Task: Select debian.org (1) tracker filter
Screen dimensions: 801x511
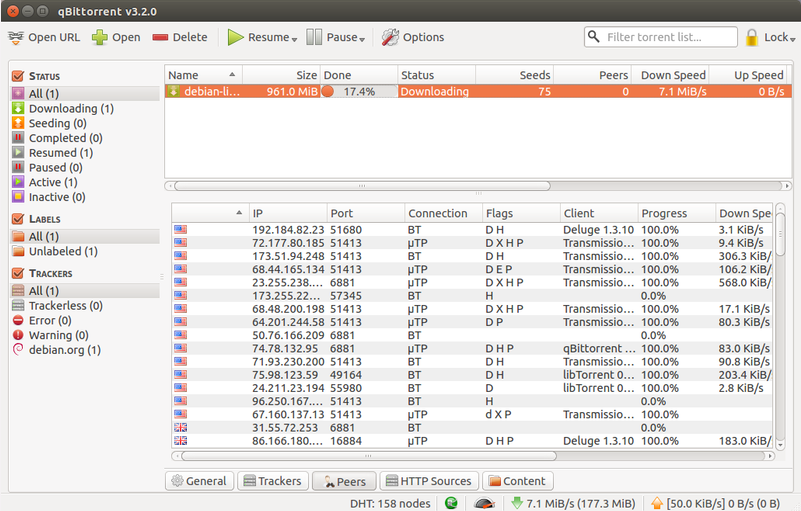Action: pos(64,350)
